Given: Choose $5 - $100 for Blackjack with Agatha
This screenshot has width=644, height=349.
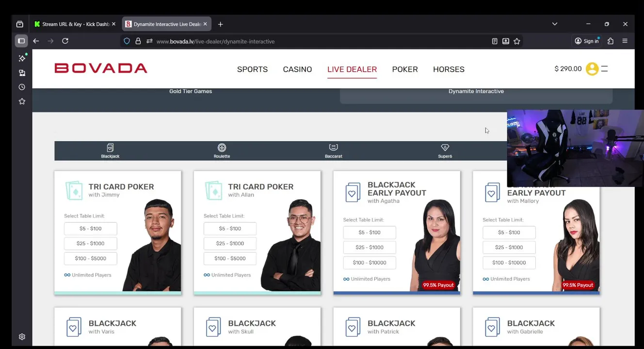Looking at the screenshot, I should click(x=370, y=232).
